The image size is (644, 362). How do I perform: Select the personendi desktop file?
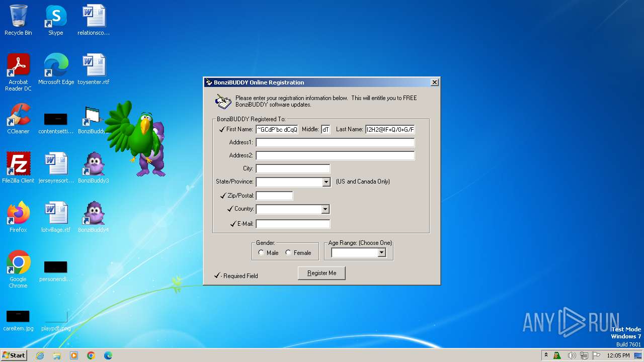[55, 271]
